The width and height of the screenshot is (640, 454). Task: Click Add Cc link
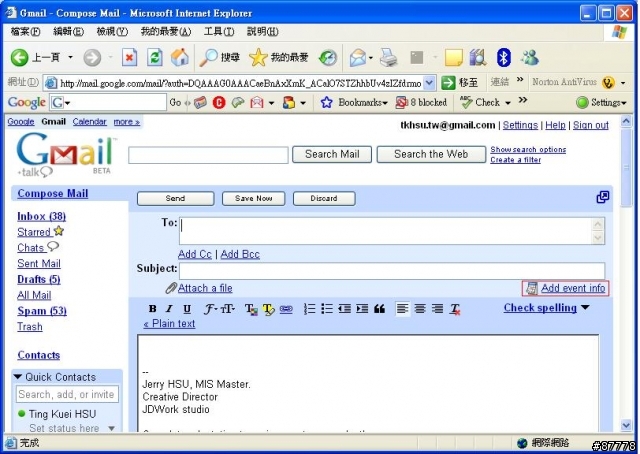[x=195, y=254]
